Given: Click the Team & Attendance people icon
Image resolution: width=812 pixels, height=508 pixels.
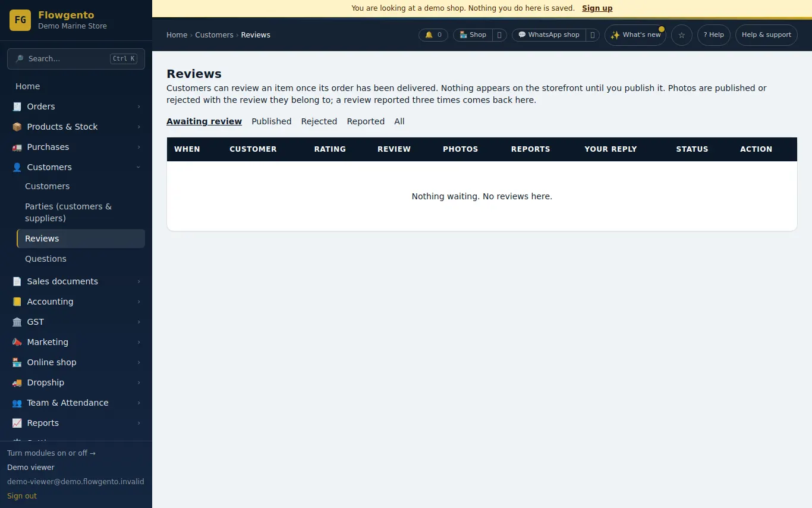Looking at the screenshot, I should point(17,403).
